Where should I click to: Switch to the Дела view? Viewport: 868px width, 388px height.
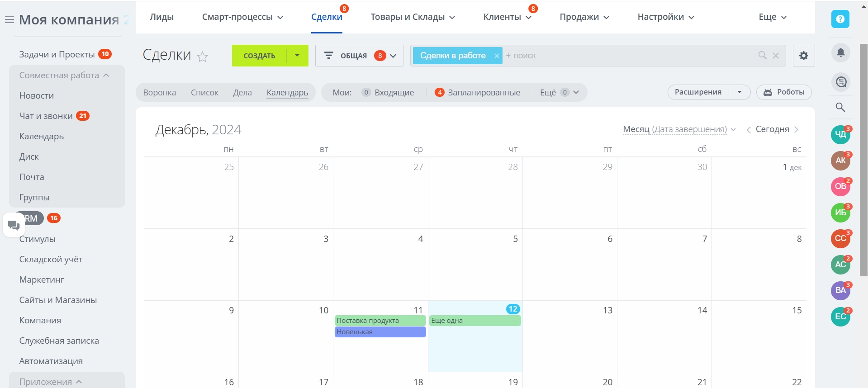point(242,93)
